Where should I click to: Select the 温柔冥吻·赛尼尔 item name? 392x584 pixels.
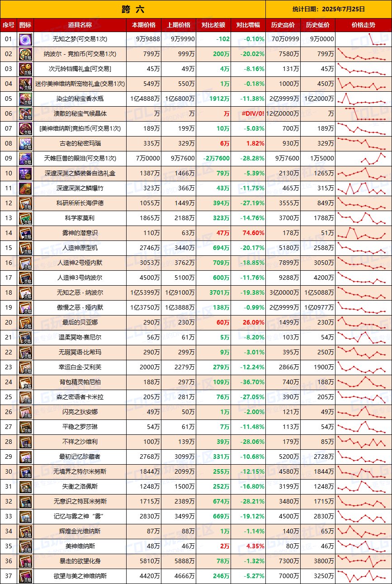80,338
